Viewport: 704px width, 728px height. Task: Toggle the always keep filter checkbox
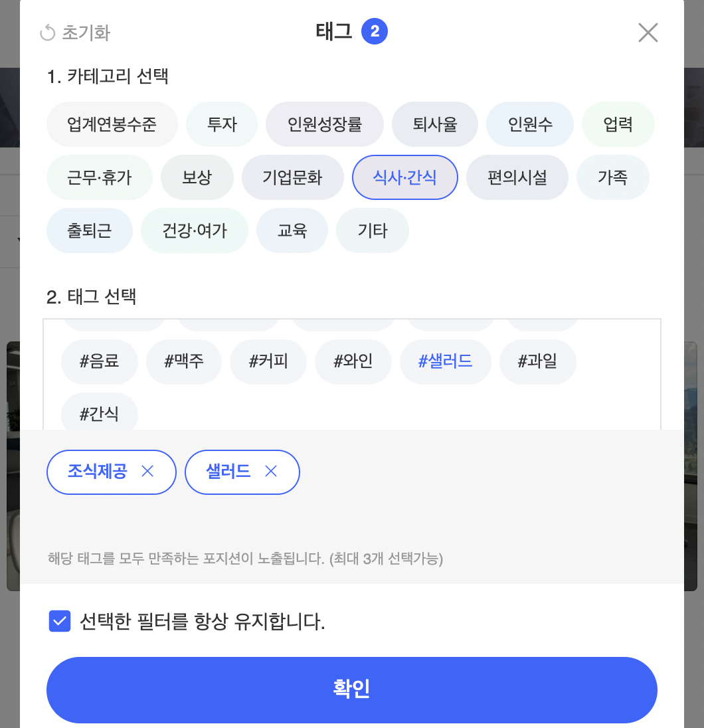60,622
